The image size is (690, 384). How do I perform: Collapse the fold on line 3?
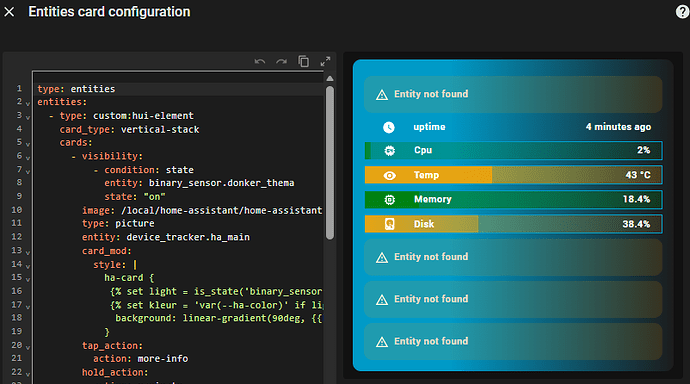click(x=28, y=117)
